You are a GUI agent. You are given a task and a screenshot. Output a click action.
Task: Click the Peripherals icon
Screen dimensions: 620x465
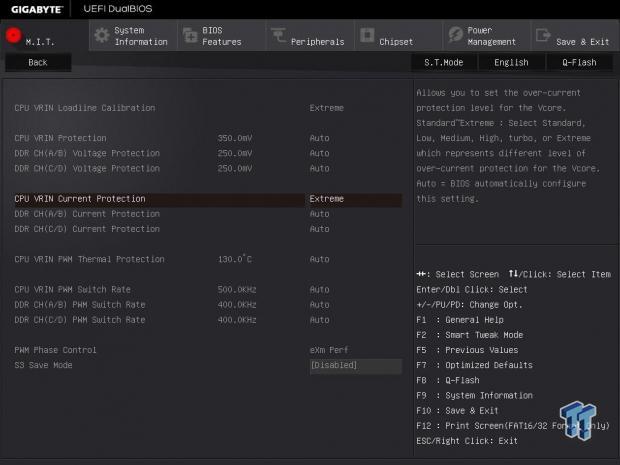pyautogui.click(x=277, y=36)
